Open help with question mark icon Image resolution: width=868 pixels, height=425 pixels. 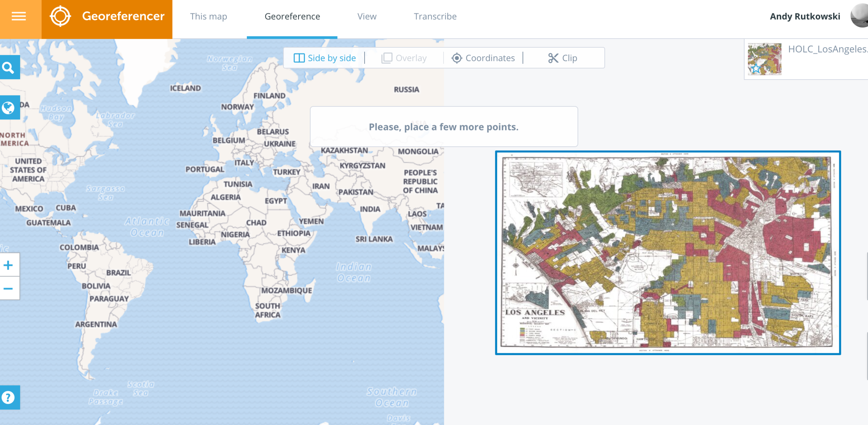pos(8,397)
